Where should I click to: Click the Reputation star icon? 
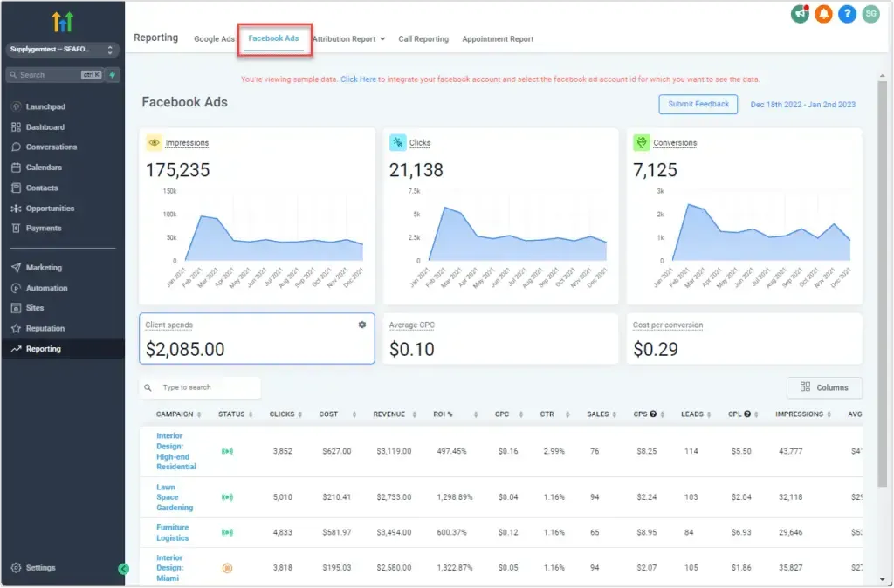point(16,329)
